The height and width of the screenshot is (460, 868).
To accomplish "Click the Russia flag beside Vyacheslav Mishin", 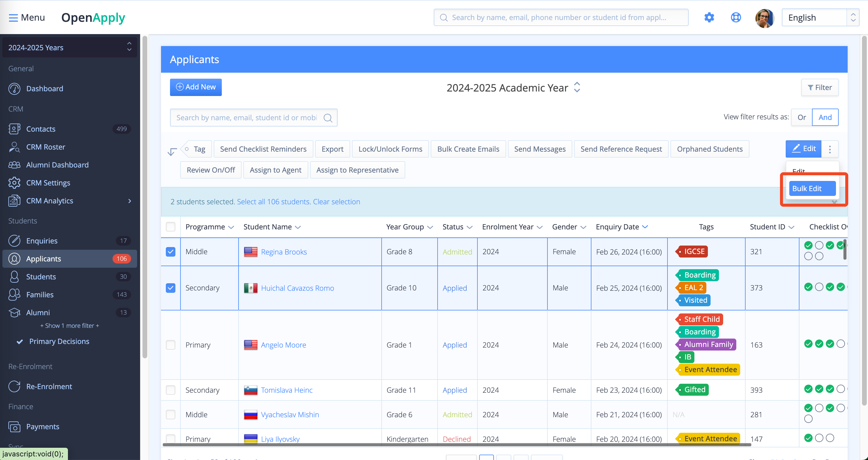I will [x=251, y=415].
